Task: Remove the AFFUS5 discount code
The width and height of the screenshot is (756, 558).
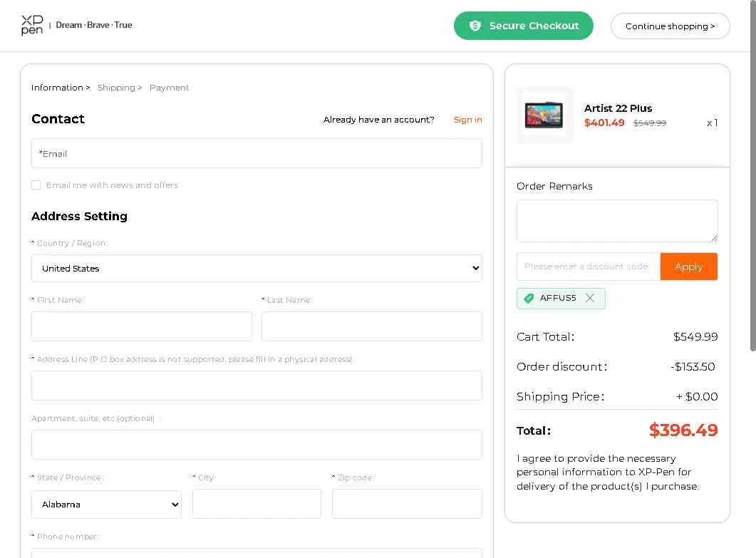Action: (590, 298)
